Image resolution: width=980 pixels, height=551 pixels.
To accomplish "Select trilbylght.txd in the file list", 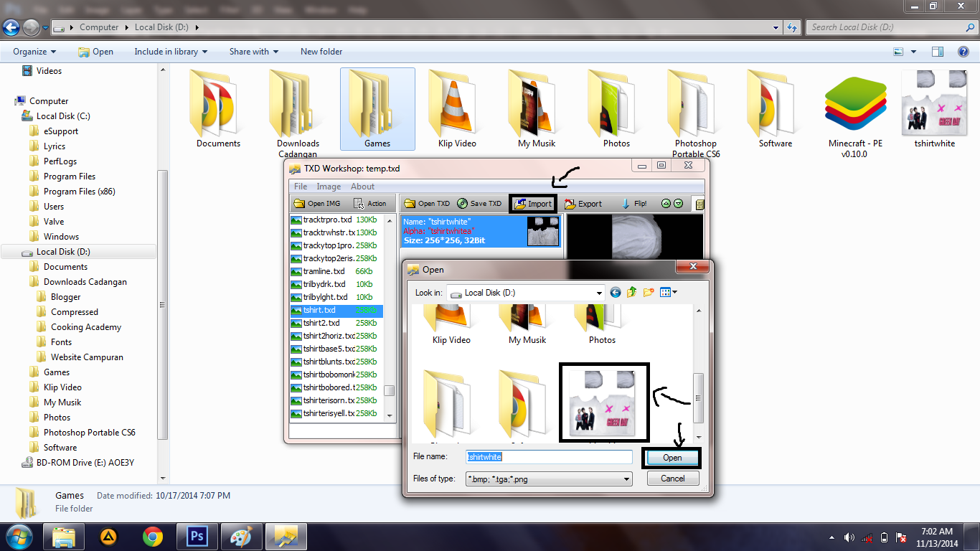I will (x=336, y=297).
